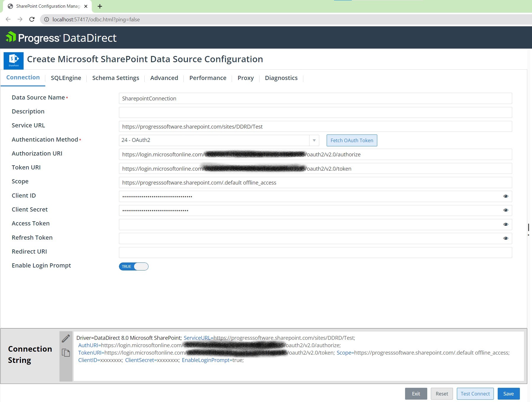Save the data source configuration
This screenshot has height=402, width=532.
[508, 394]
